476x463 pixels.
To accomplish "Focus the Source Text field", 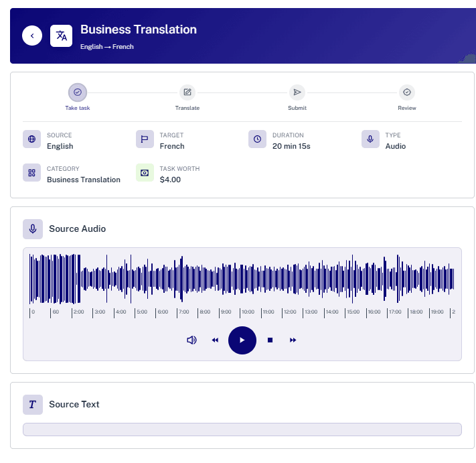I will 242,429.
